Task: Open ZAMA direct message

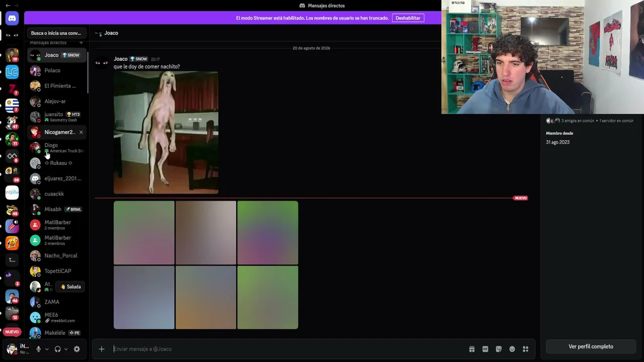Action: coord(57,302)
